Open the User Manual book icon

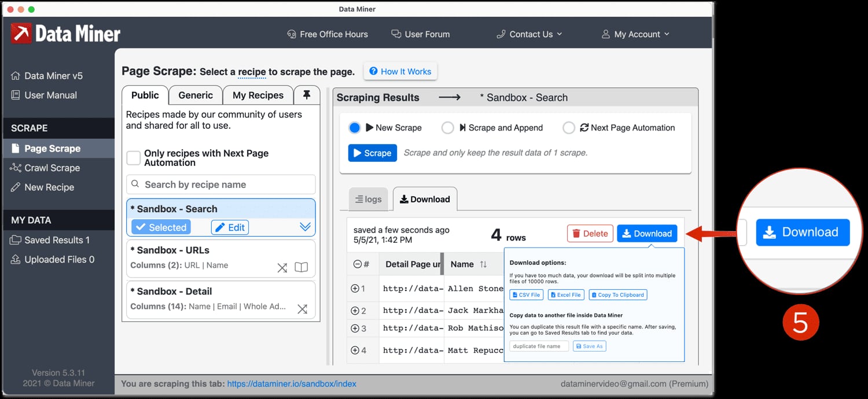coord(16,95)
